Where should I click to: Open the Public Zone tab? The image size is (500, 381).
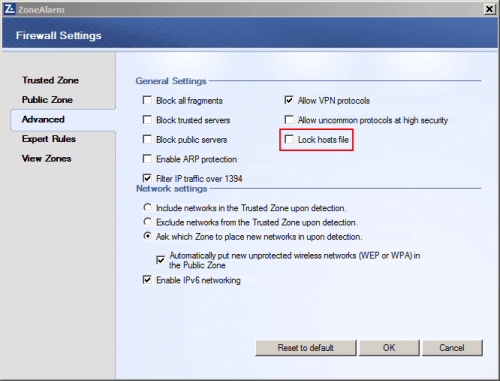pos(47,100)
